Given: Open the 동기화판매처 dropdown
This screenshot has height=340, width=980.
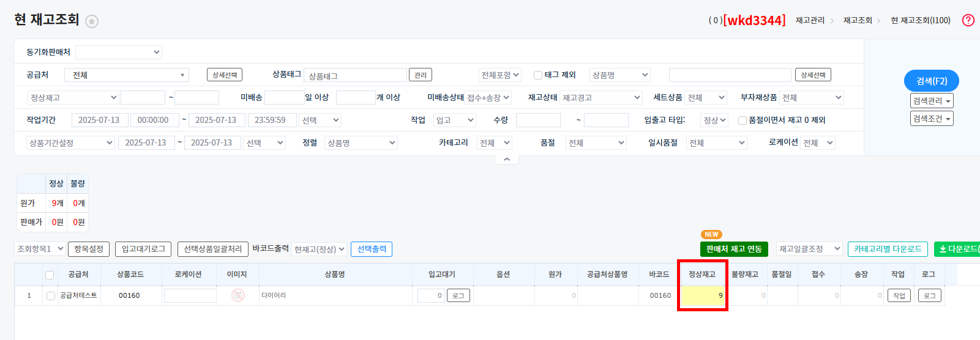Looking at the screenshot, I should click(x=119, y=52).
